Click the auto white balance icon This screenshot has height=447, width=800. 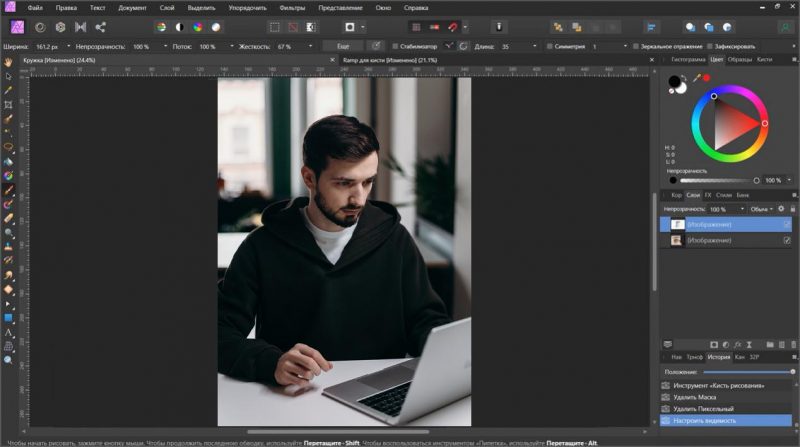[x=215, y=26]
